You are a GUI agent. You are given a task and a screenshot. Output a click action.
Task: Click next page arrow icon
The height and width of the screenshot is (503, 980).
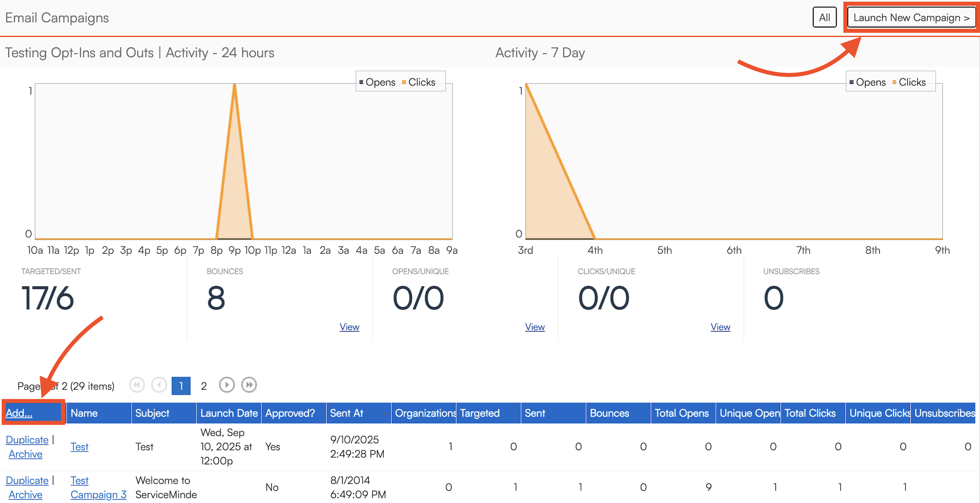coord(226,385)
